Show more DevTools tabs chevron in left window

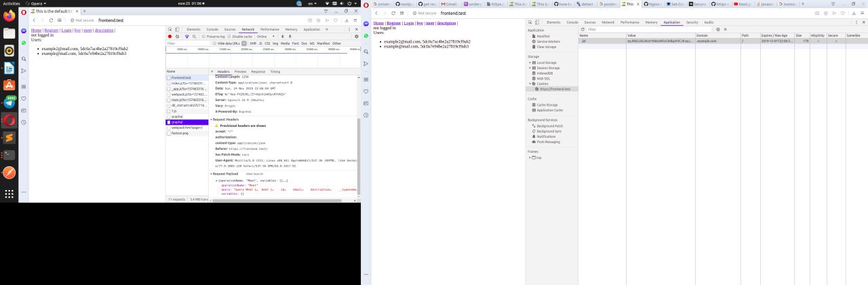[327, 30]
